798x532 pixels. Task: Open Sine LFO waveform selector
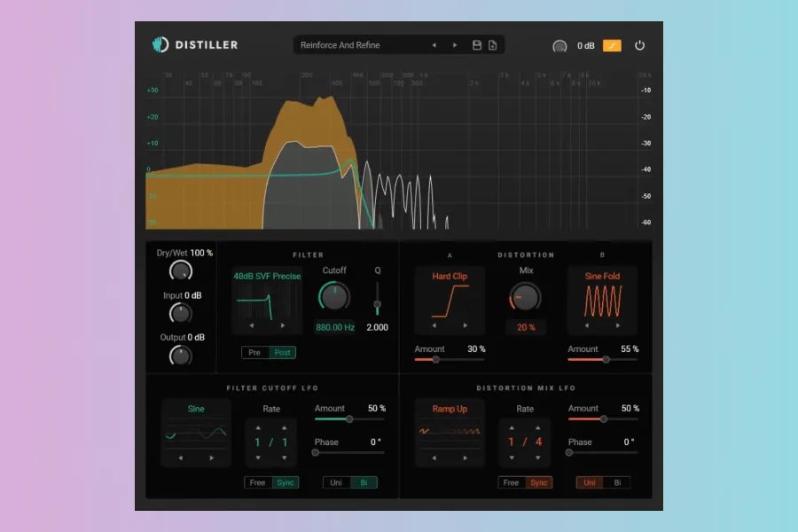[196, 409]
